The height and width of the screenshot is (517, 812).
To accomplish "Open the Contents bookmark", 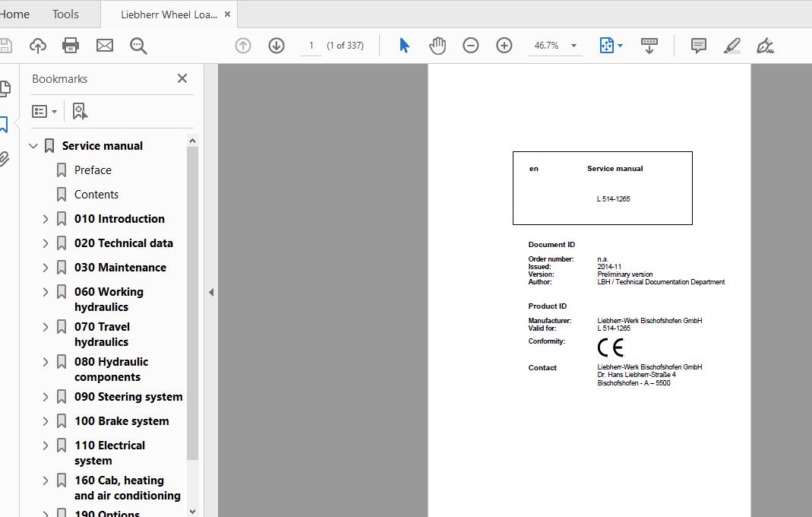I will click(96, 195).
